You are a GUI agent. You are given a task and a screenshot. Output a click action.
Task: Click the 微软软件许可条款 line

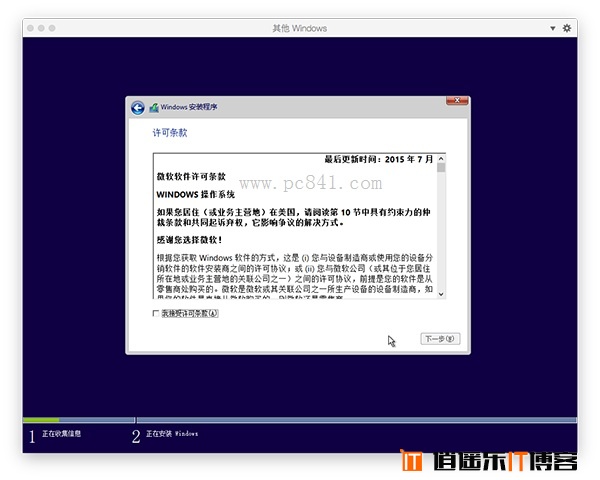pyautogui.click(x=191, y=176)
